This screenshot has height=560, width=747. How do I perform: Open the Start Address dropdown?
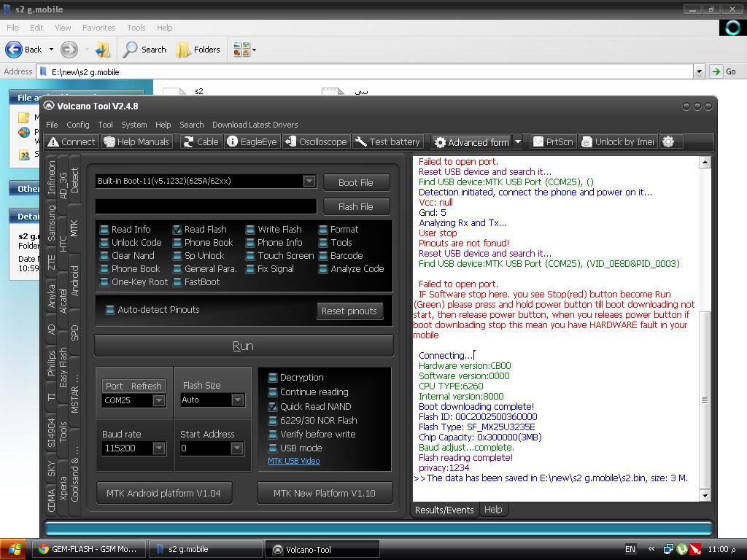[237, 448]
